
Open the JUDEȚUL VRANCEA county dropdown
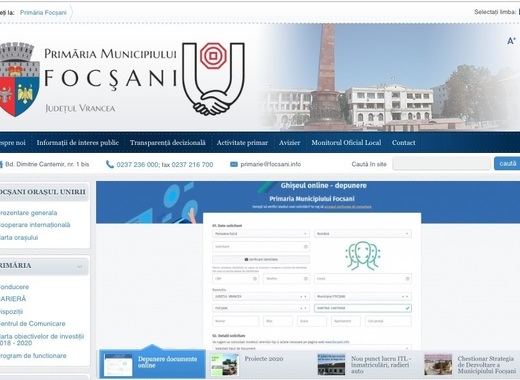261,296
